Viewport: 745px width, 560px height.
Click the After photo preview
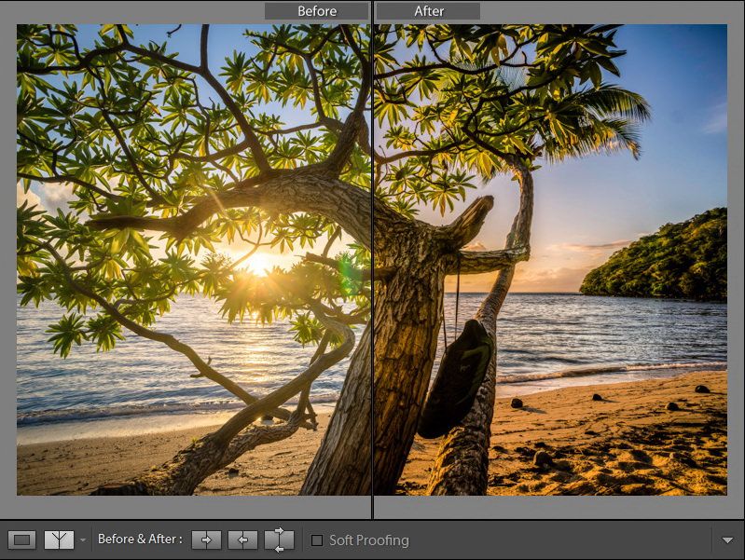[x=551, y=260]
